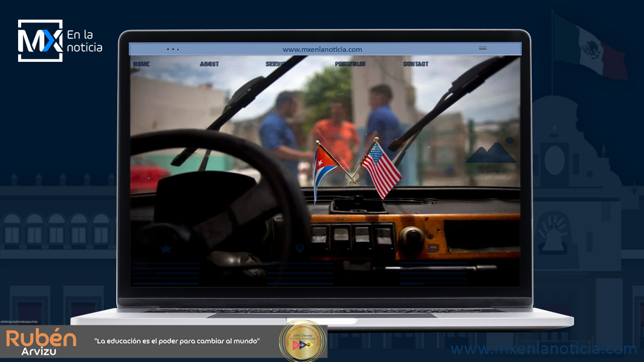This screenshot has width=644, height=362.
Task: Open the CONTACT nav item
Action: pyautogui.click(x=416, y=64)
